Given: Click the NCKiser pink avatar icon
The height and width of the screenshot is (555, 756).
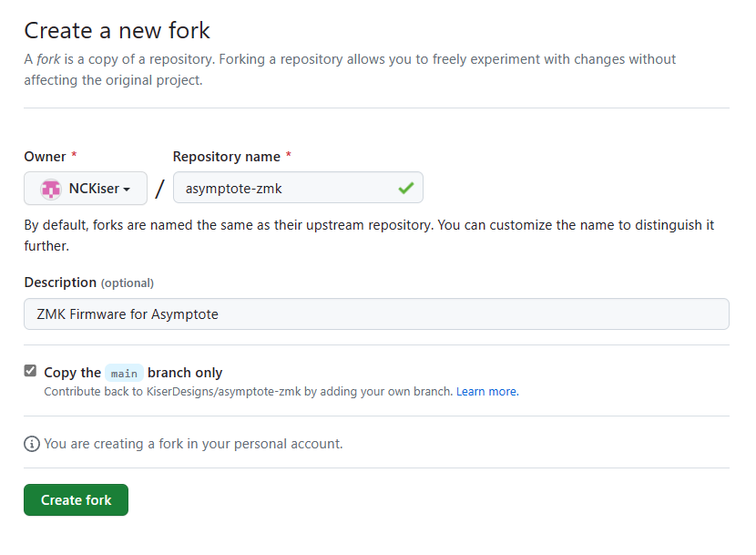Looking at the screenshot, I should [51, 189].
